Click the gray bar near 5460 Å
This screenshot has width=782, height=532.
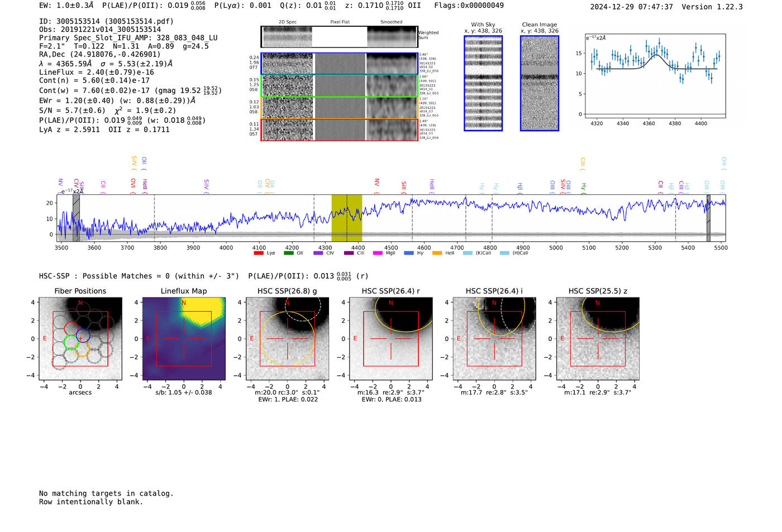coord(708,218)
